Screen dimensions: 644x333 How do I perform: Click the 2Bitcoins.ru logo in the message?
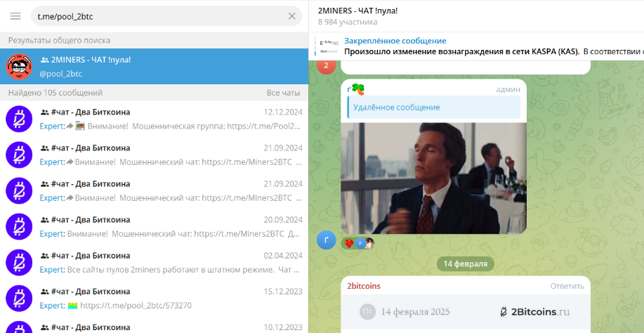click(x=535, y=312)
